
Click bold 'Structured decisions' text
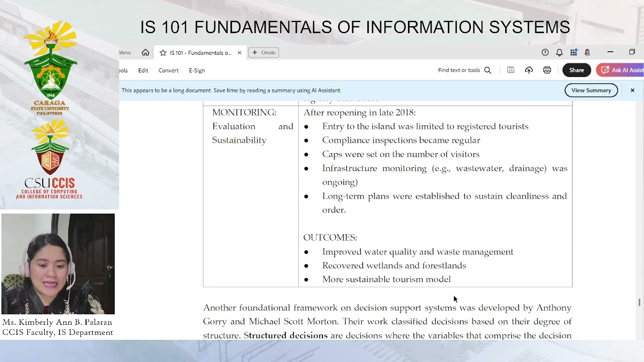(x=286, y=335)
